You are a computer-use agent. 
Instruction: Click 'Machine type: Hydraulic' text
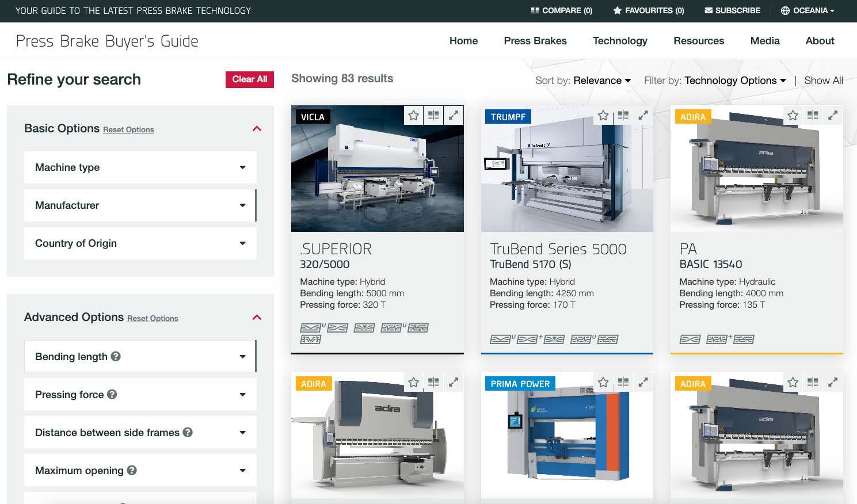pyautogui.click(x=728, y=282)
